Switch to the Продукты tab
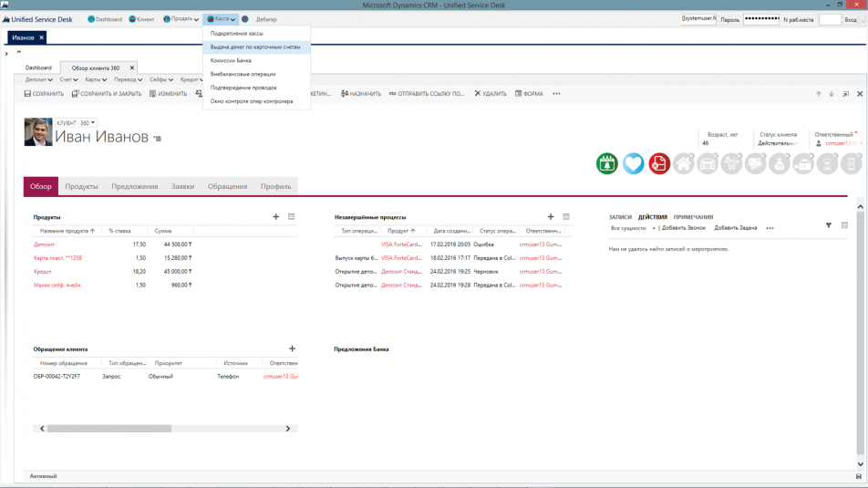868x488 pixels. point(81,186)
